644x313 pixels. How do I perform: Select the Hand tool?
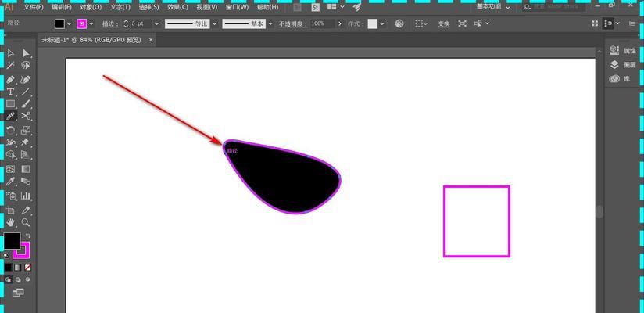11,222
